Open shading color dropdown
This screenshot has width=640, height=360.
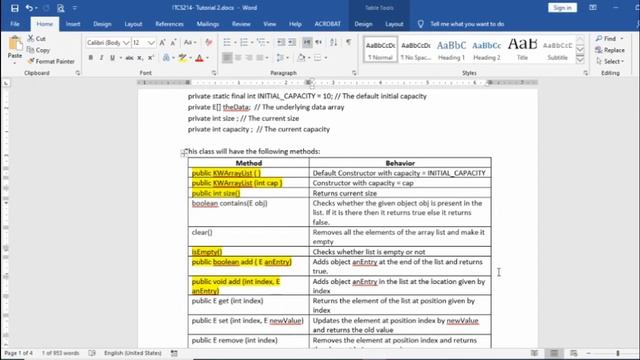pyautogui.click(x=309, y=58)
